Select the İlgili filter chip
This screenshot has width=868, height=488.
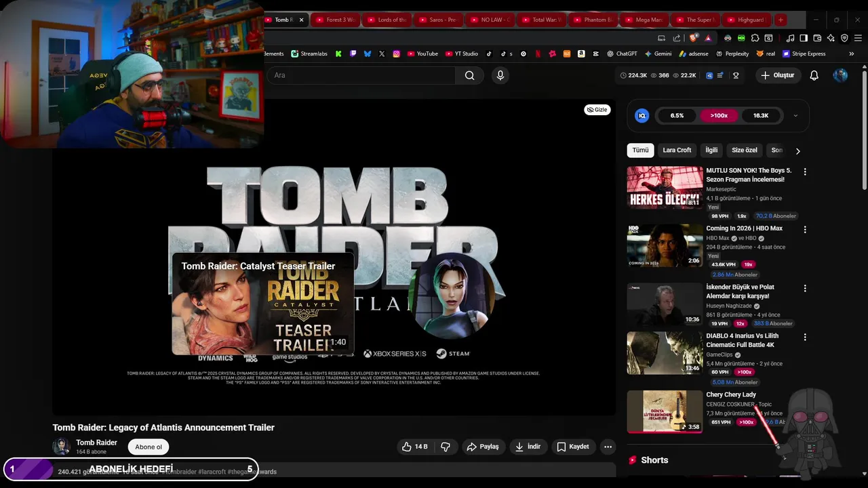(711, 150)
